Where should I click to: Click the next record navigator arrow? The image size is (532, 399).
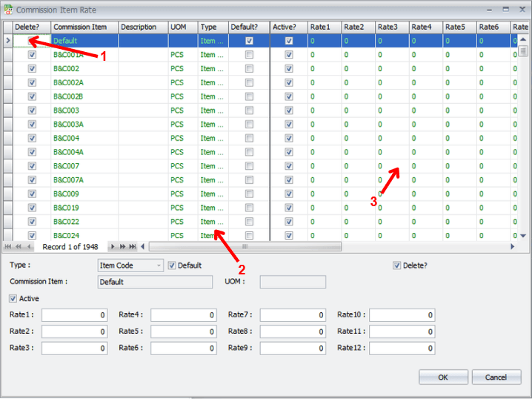[x=113, y=246]
